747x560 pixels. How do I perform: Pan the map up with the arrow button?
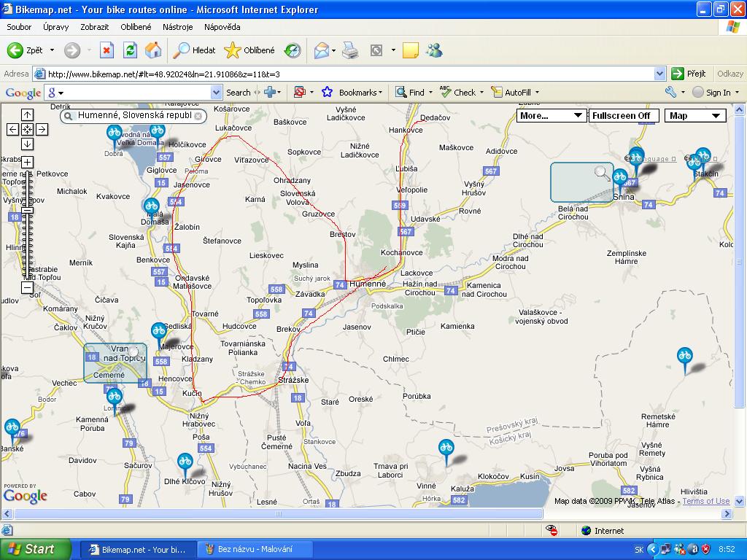click(27, 114)
